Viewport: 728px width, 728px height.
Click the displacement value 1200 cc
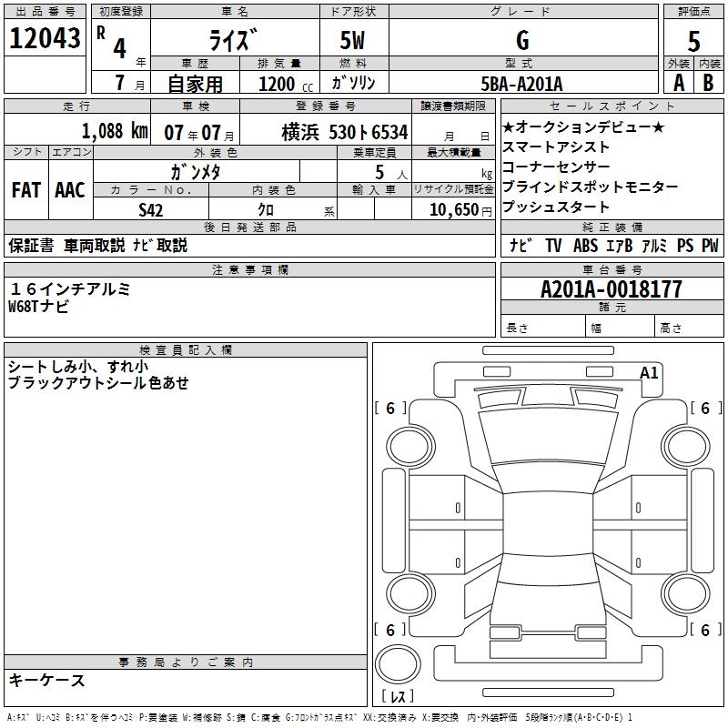[286, 84]
